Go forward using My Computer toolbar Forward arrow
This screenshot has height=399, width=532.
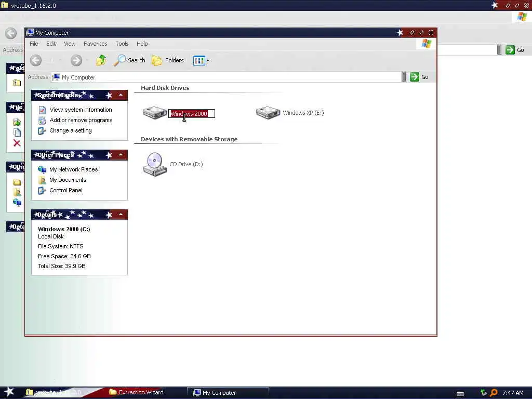pyautogui.click(x=76, y=60)
